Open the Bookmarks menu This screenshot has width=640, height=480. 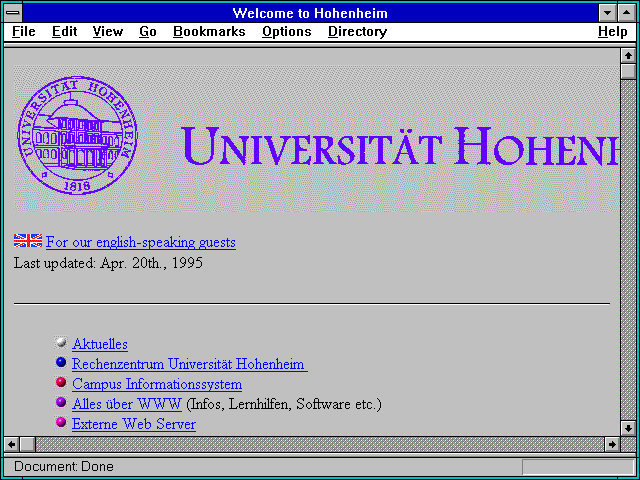209,32
